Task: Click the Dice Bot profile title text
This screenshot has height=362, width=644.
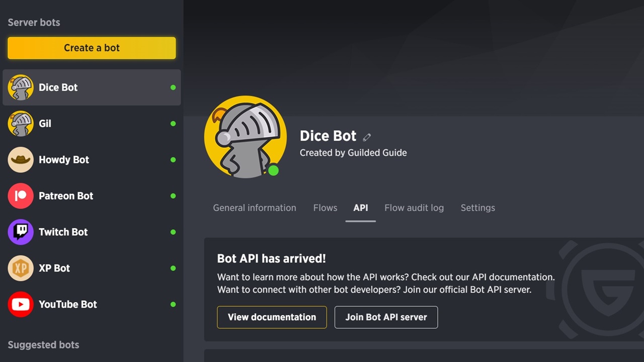Action: [x=328, y=136]
